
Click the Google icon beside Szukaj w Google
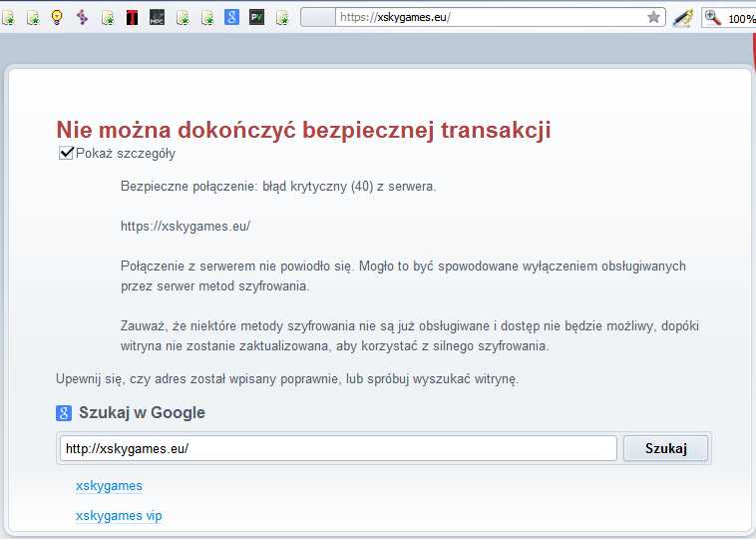(64, 413)
